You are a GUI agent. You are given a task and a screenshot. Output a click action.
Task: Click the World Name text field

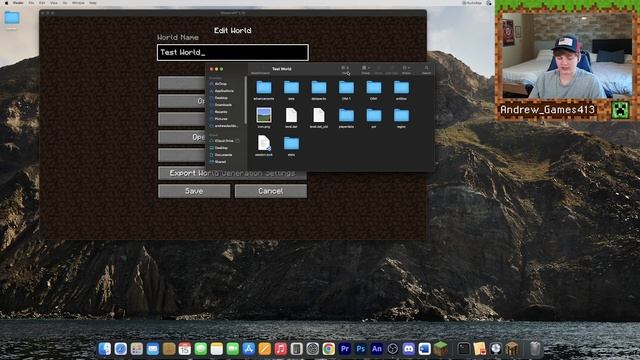pos(233,52)
